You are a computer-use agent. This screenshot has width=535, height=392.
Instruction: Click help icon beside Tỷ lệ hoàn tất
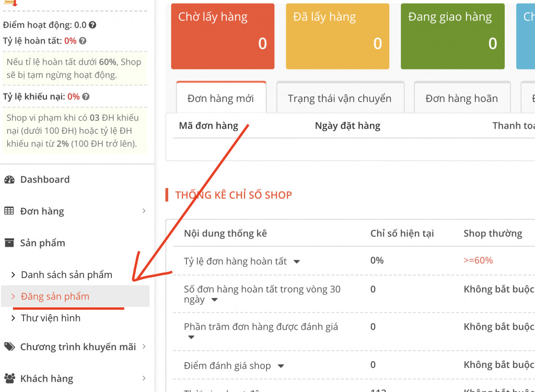(83, 41)
